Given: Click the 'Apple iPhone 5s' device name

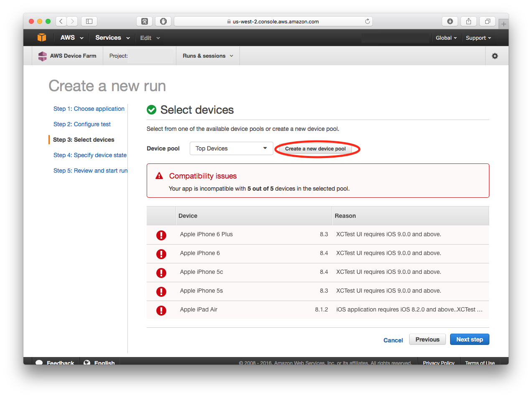Looking at the screenshot, I should (201, 291).
